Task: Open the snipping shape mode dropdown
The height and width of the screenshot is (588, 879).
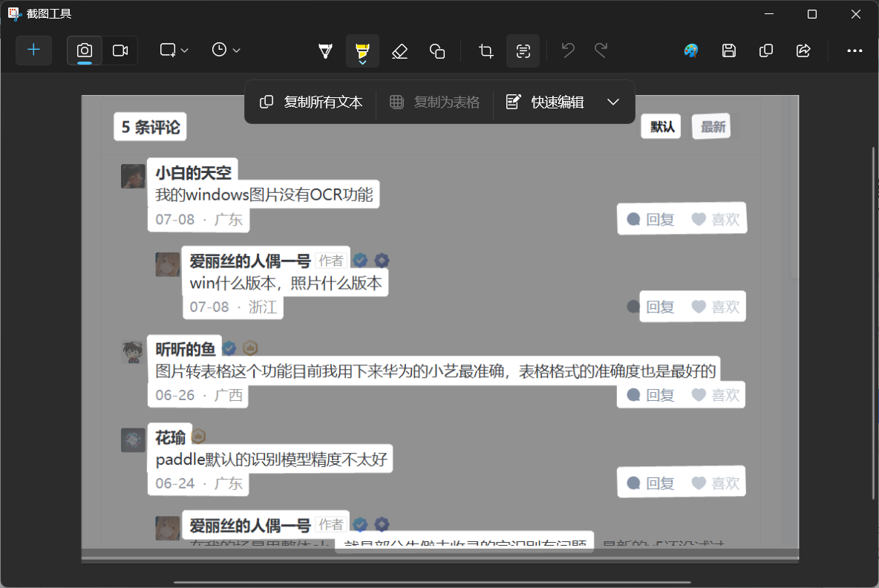Action: (x=174, y=50)
